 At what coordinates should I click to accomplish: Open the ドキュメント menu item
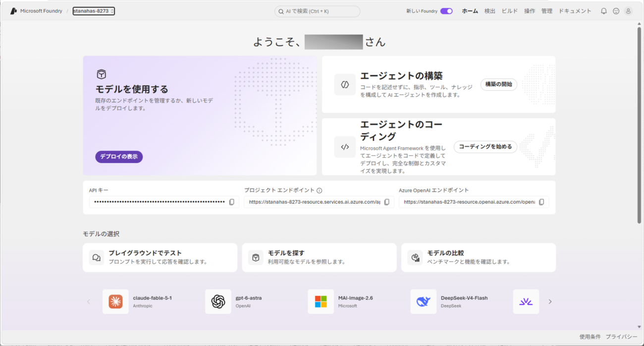[575, 11]
